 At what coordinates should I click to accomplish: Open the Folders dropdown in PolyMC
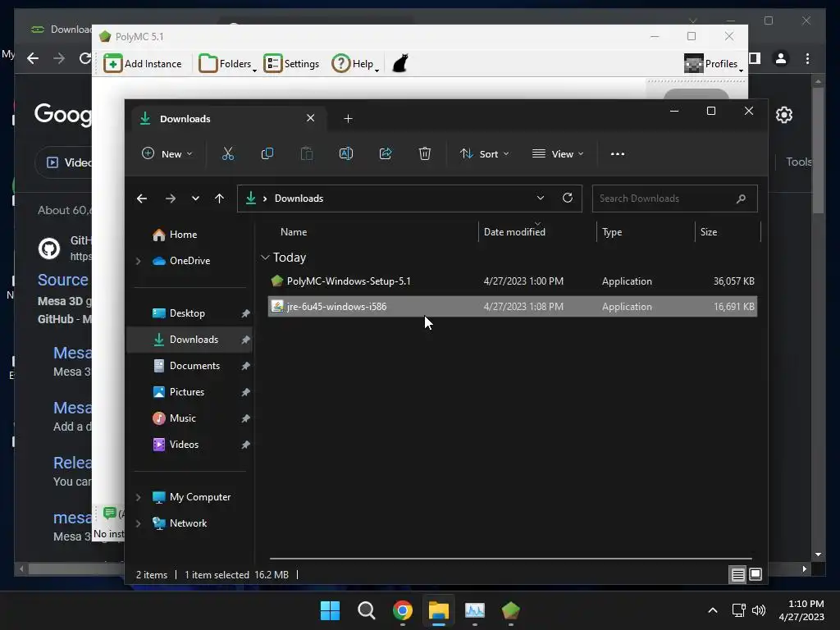tap(228, 64)
